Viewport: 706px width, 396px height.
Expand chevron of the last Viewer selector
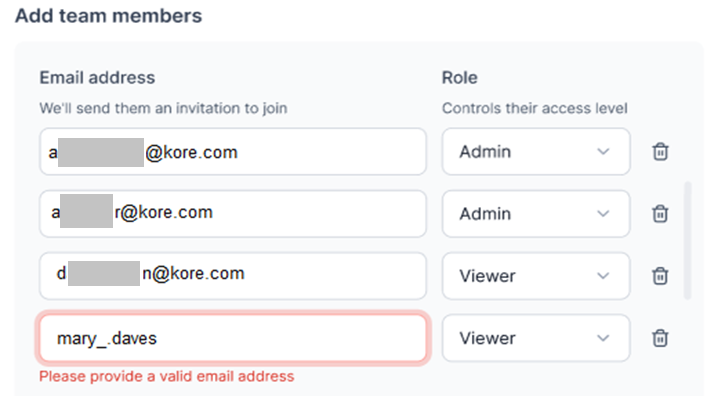pos(603,338)
